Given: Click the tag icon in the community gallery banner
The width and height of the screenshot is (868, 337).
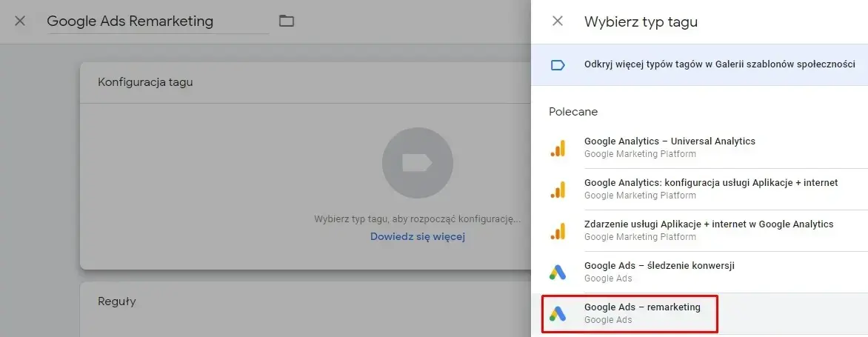Looking at the screenshot, I should [x=558, y=64].
